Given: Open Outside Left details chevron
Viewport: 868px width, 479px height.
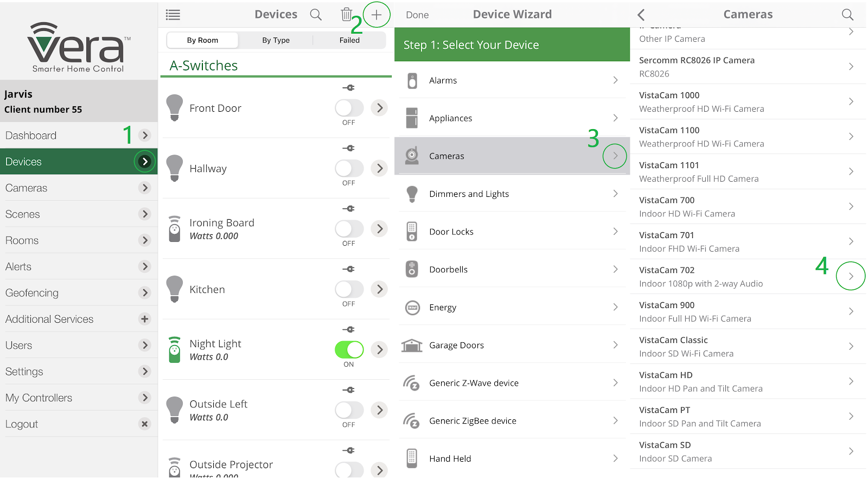Looking at the screenshot, I should [x=380, y=410].
